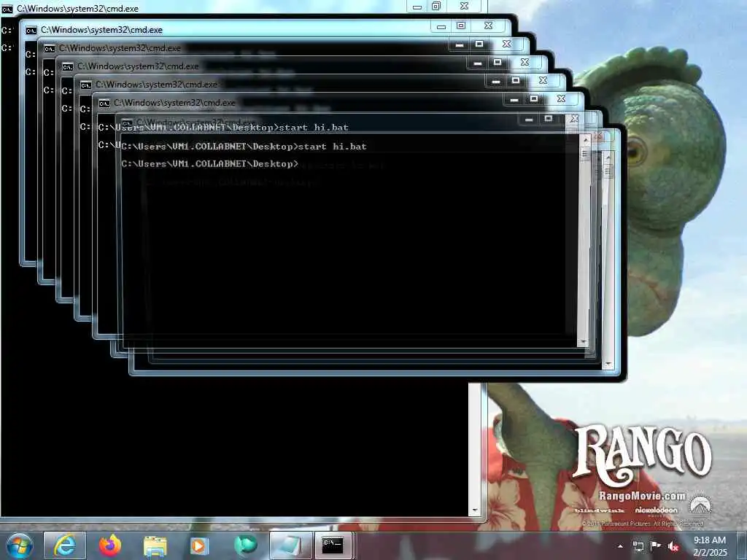
Task: Click scroll-down arrow of backmost cmd window
Action: point(474,510)
